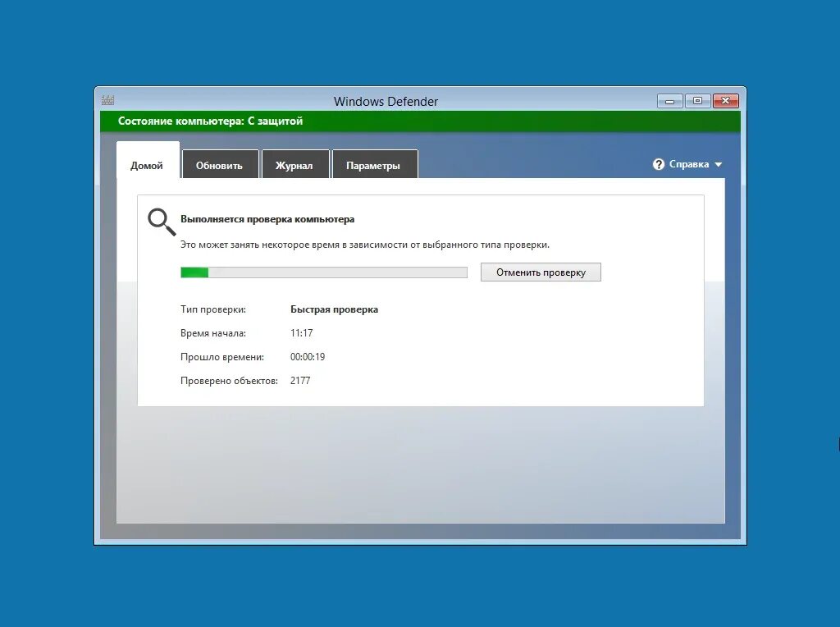Switch to the Параметры tab
Screen dimensions: 840x627
[374, 164]
